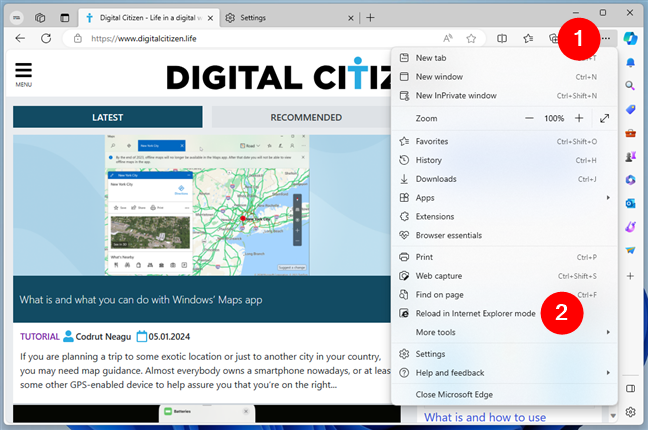The height and width of the screenshot is (430, 648).
Task: Open the Tools briefcase icon in sidebar
Action: (x=630, y=133)
